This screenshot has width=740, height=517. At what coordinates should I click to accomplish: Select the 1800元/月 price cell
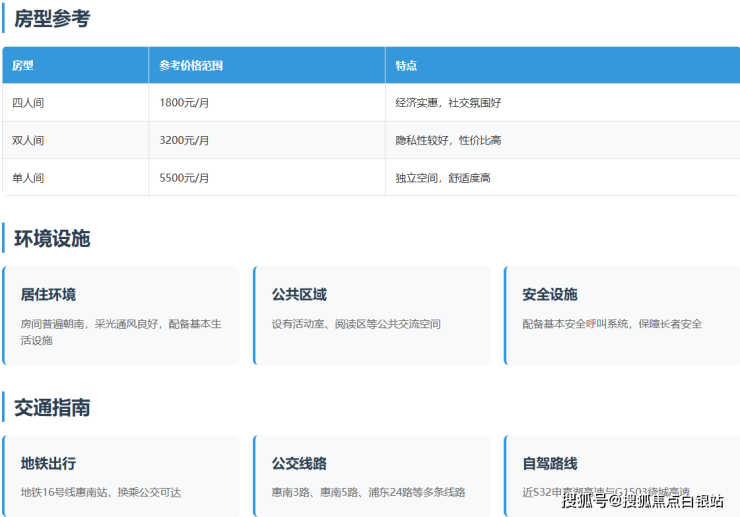pyautogui.click(x=184, y=103)
